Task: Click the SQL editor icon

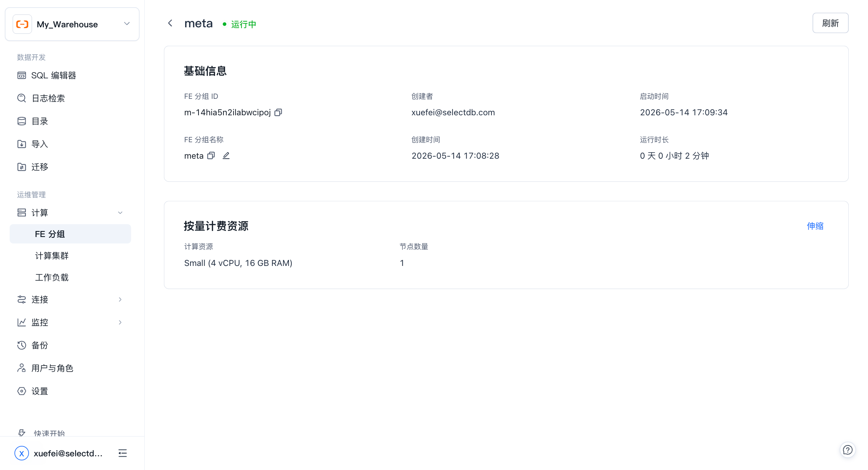Action: (22, 76)
